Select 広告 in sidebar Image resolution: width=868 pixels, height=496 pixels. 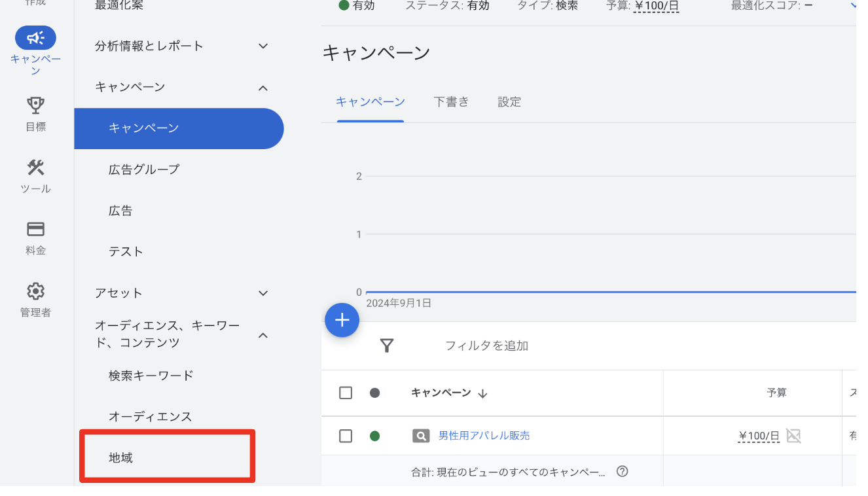[x=120, y=211]
